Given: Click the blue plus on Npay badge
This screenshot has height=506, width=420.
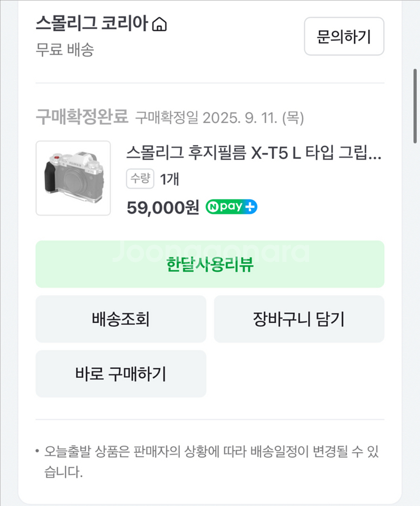Looking at the screenshot, I should [x=250, y=207].
